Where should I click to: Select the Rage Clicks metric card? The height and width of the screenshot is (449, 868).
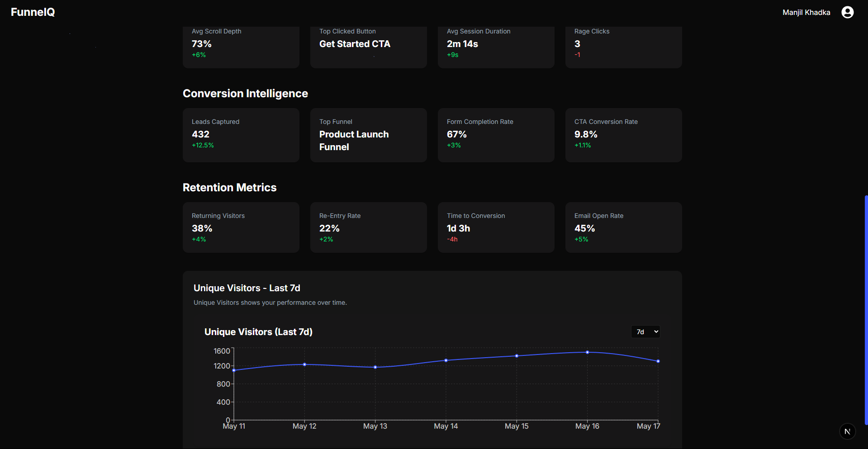[623, 45]
